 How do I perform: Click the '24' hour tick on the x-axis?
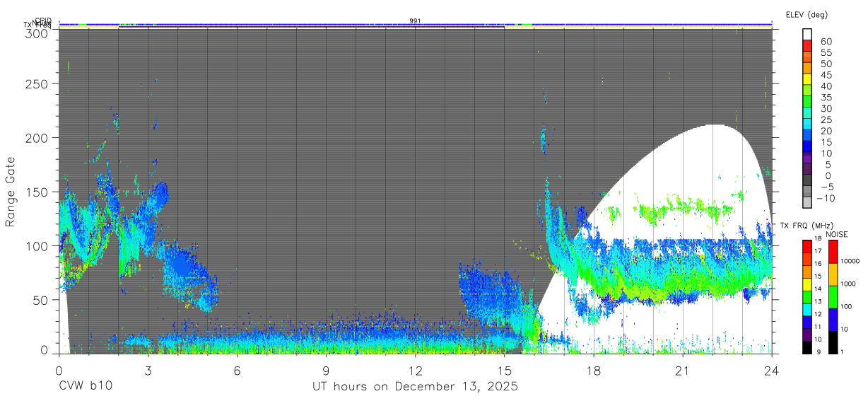(771, 371)
